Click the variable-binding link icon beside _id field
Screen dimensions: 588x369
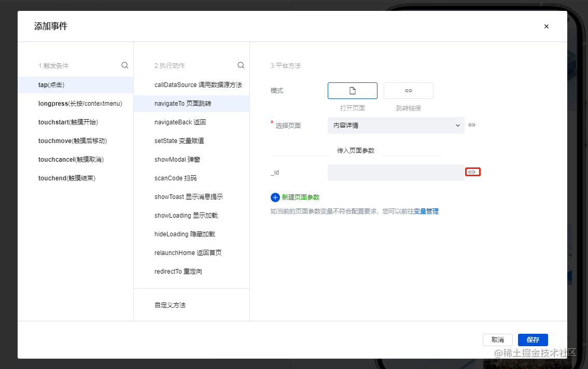point(472,172)
